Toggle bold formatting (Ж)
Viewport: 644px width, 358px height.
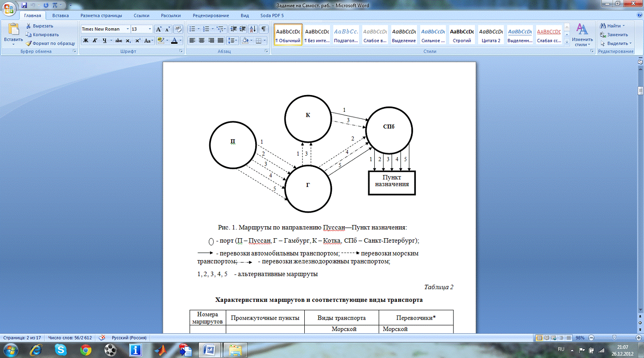click(86, 41)
